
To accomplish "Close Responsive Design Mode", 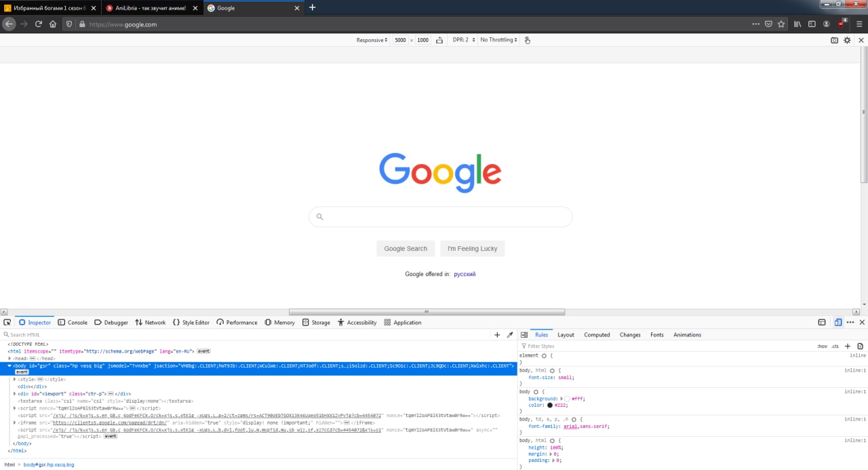I will pos(861,40).
